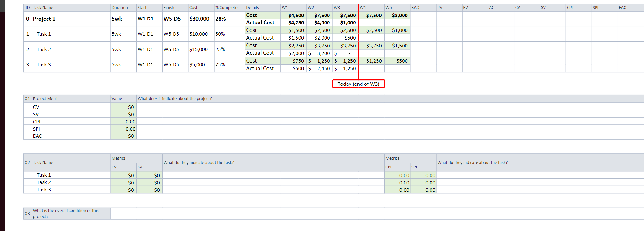Select the "Today (end of W3)" label box
Viewport: 644px width, 231px height.
click(x=358, y=84)
